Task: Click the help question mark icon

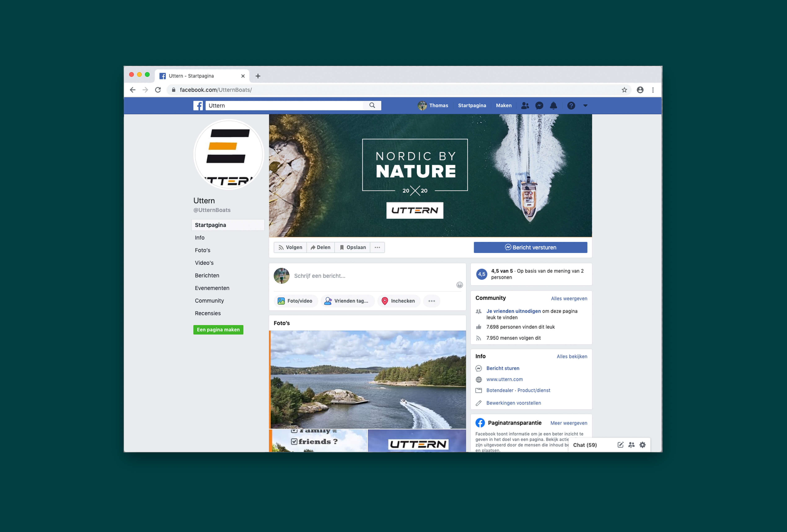Action: tap(571, 106)
